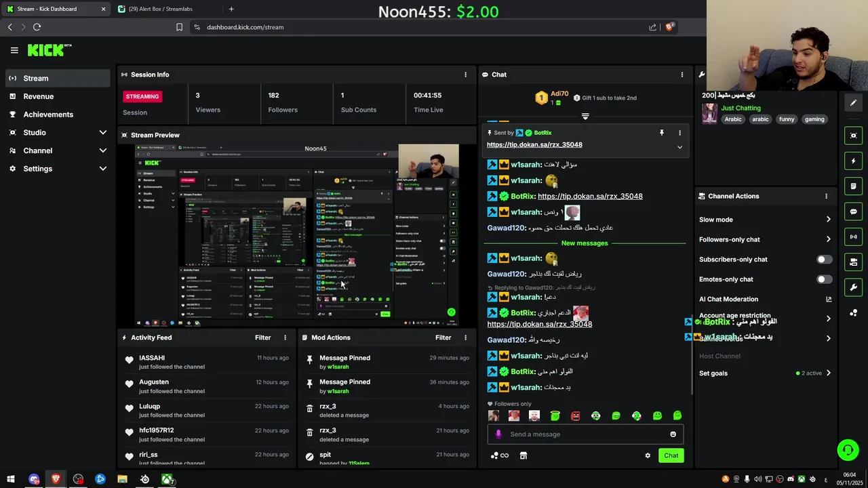The image size is (868, 488).
Task: Open the Revenue section in sidebar
Action: (38, 96)
